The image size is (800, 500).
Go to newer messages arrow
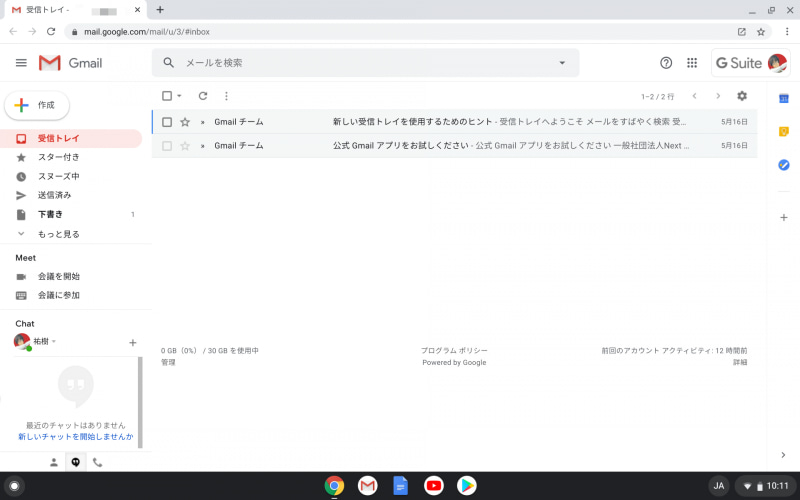point(694,96)
